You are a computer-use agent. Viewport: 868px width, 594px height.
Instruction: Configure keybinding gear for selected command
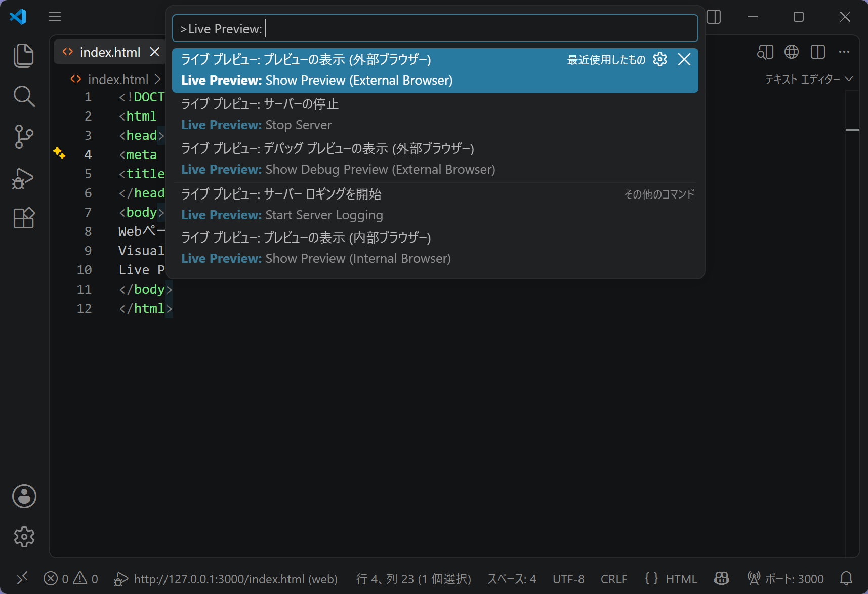(660, 59)
